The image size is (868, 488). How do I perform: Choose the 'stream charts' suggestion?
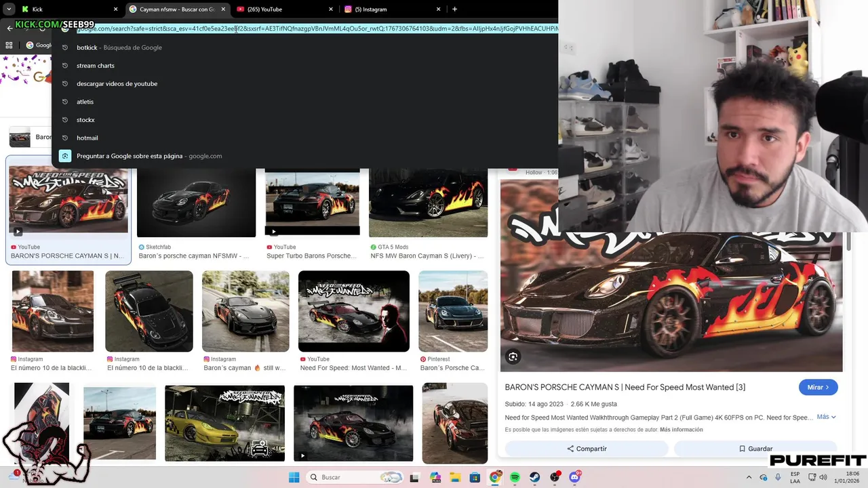click(304, 66)
